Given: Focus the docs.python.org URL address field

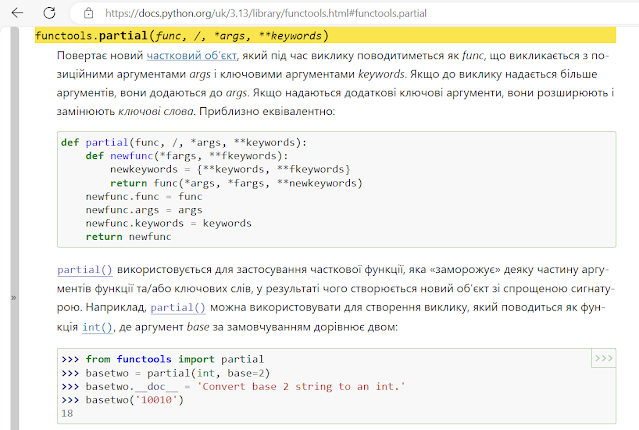Looking at the screenshot, I should pyautogui.click(x=300, y=12).
